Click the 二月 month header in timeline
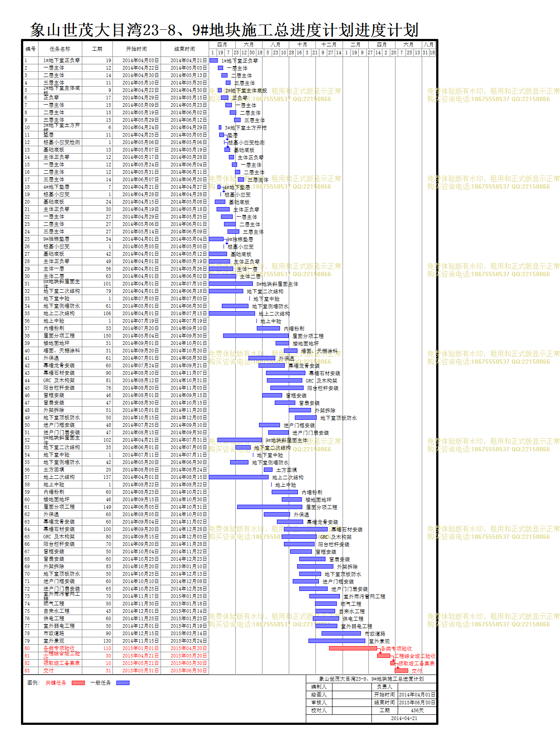This screenshot has height=745, width=560. [x=356, y=45]
